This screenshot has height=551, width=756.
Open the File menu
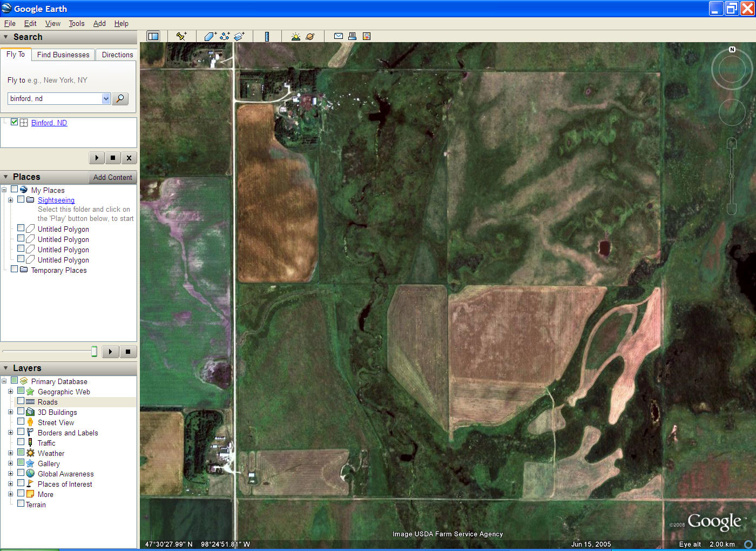coord(10,23)
